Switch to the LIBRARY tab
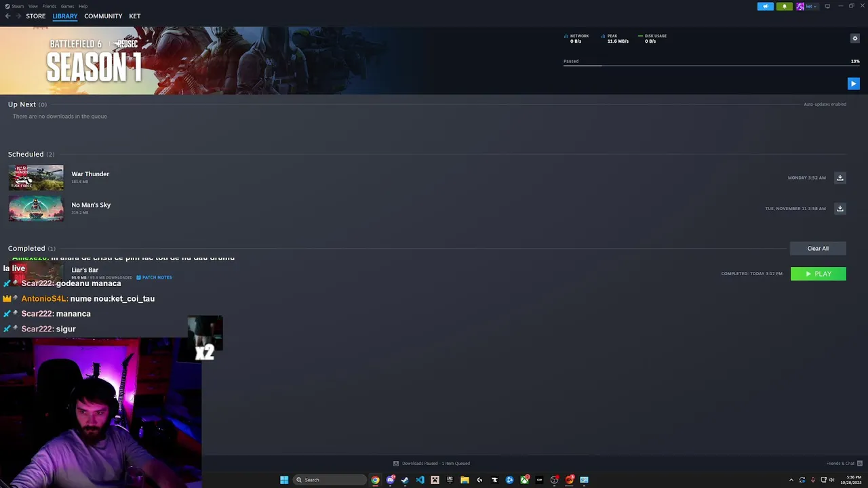This screenshot has height=488, width=868. tap(65, 16)
